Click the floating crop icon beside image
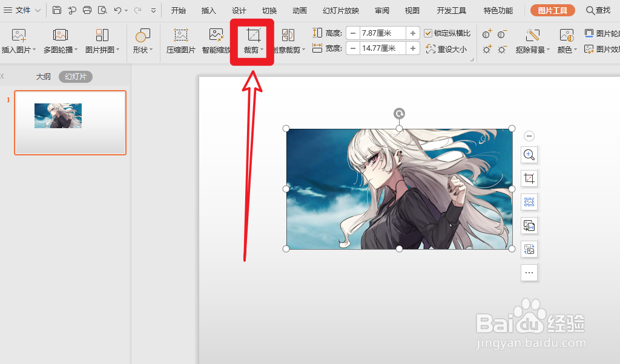Screen dimensions: 620x364 coord(529,178)
